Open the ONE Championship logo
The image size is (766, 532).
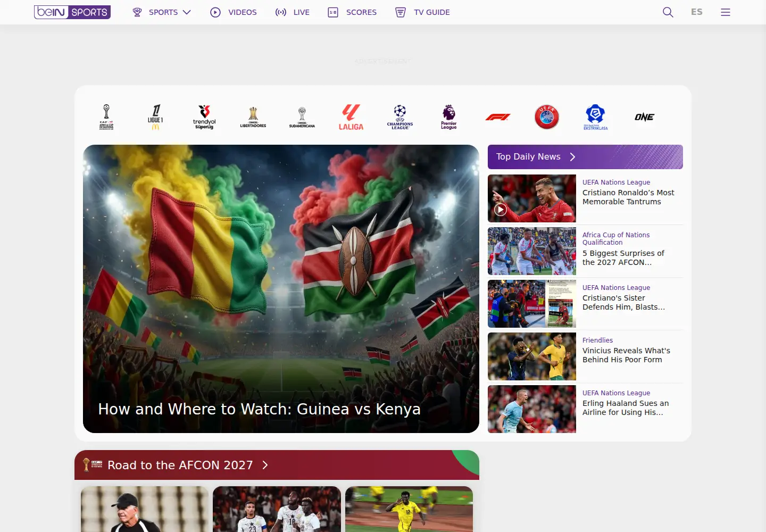coord(645,117)
